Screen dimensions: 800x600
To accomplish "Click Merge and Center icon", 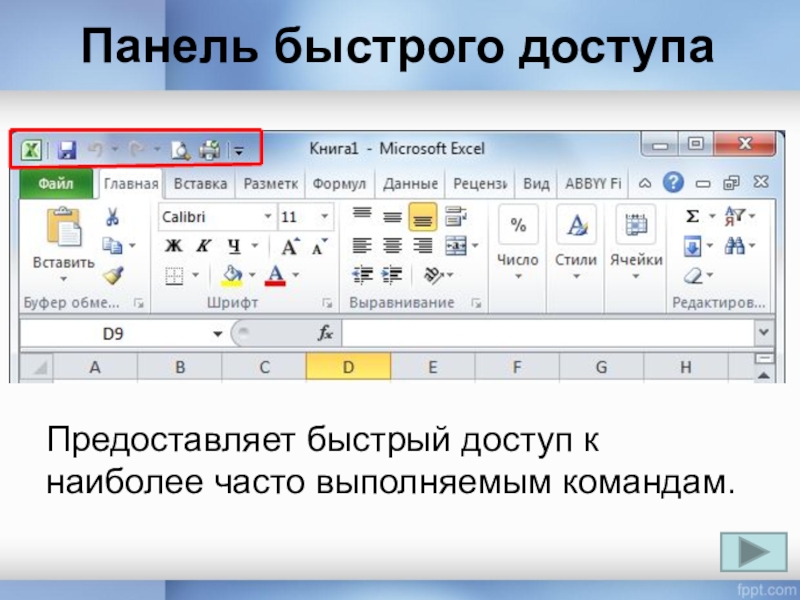I will (x=456, y=246).
